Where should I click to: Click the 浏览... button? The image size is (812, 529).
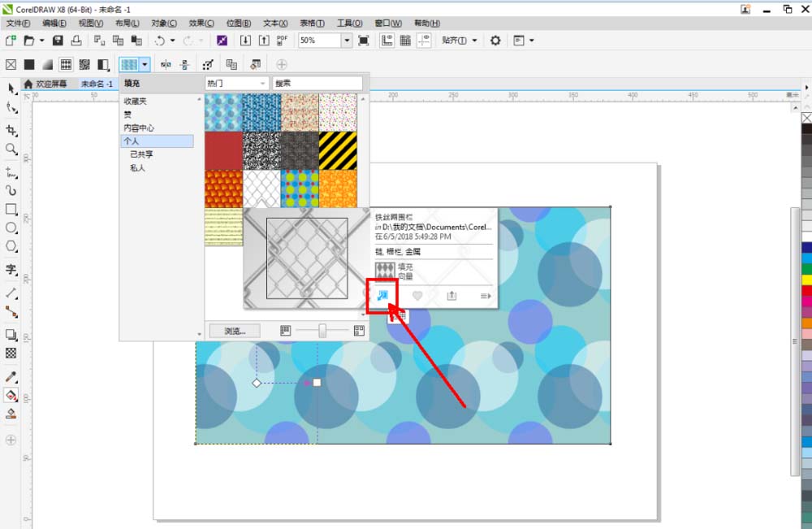[x=234, y=331]
